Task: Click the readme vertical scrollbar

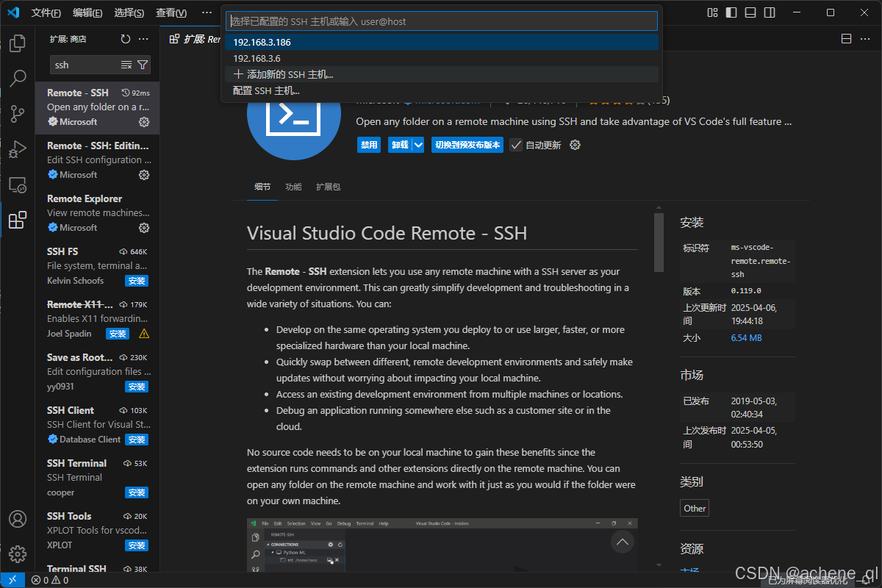Action: (x=659, y=243)
